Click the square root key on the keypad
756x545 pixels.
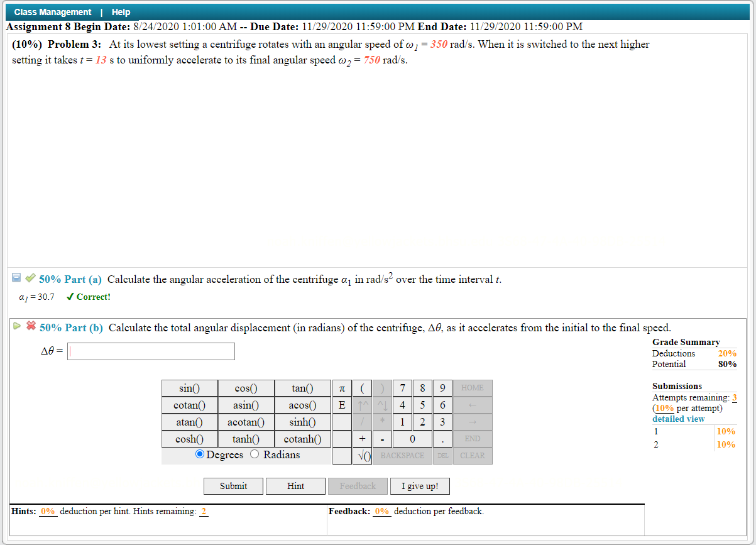pyautogui.click(x=363, y=455)
